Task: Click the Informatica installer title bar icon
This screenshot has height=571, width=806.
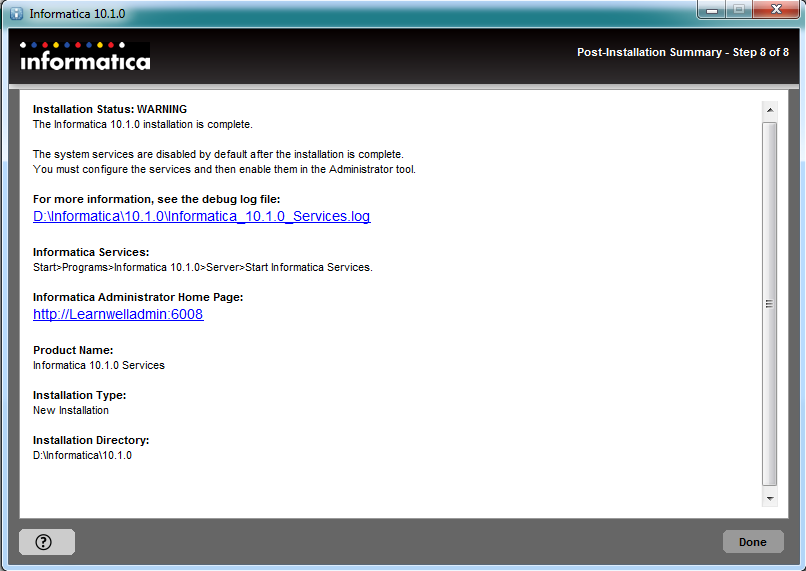Action: [x=16, y=14]
